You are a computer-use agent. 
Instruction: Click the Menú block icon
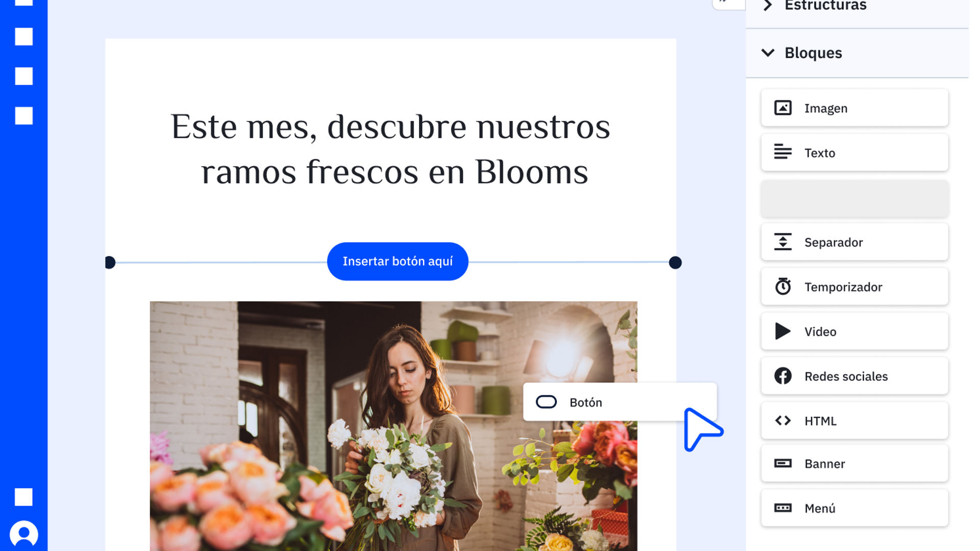(782, 508)
